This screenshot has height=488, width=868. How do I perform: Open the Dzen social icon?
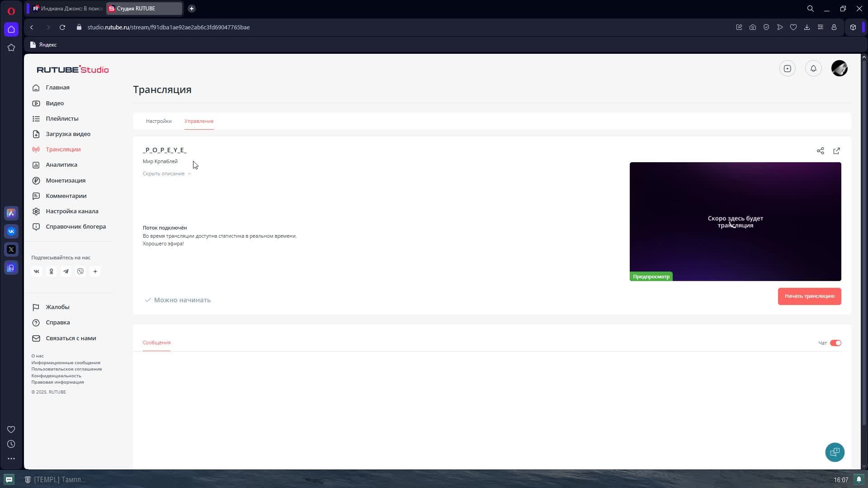(x=95, y=272)
